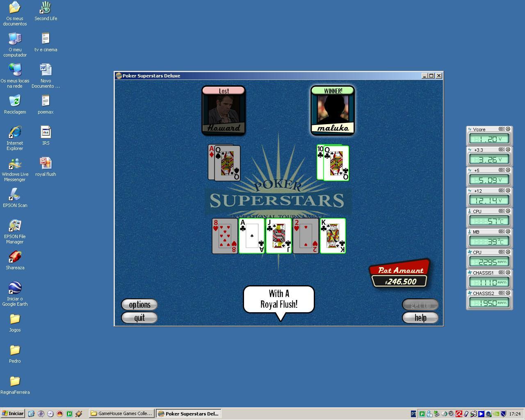Close the CPU temperature widget

[508, 211]
